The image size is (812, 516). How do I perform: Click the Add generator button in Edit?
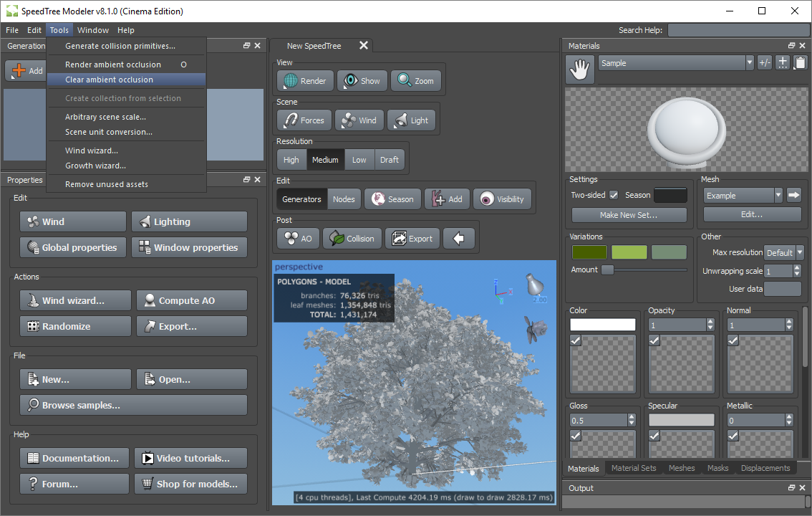tap(446, 199)
